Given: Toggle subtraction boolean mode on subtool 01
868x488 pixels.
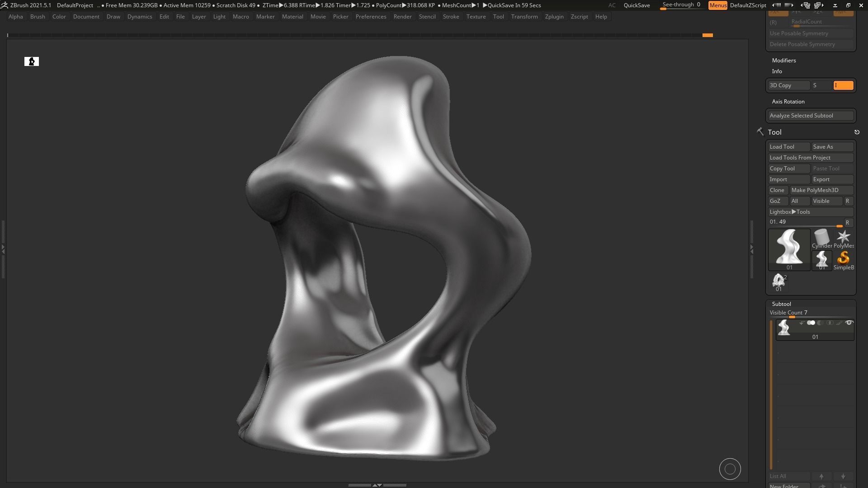Looking at the screenshot, I should click(821, 323).
